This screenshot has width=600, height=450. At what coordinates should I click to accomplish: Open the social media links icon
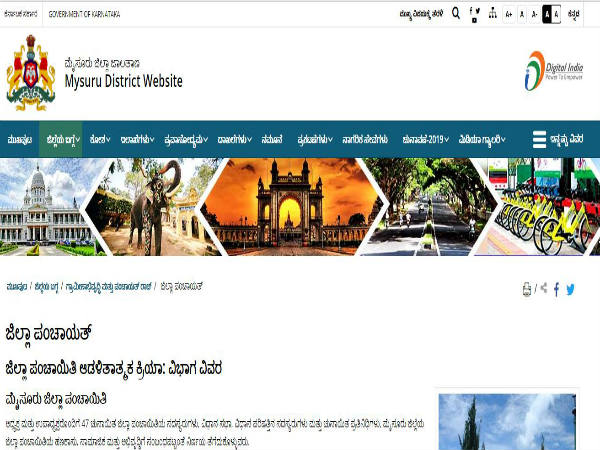474,14
